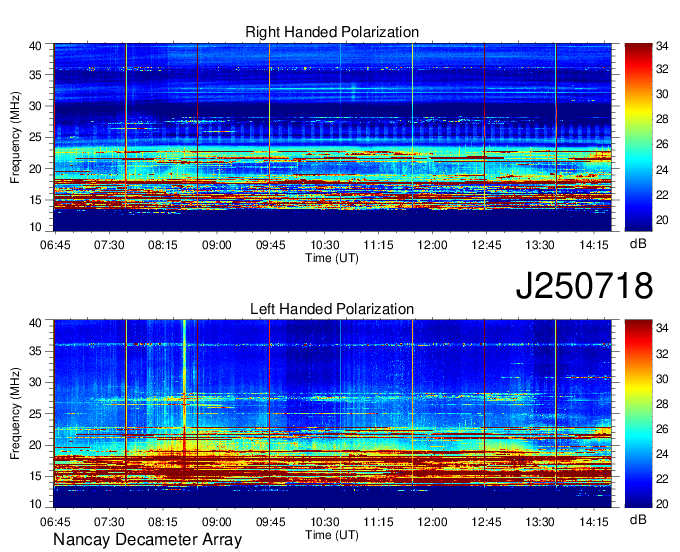Click inside the Left Handed Polarization spectrogram
Screen dimensions: 680x552
(333, 414)
